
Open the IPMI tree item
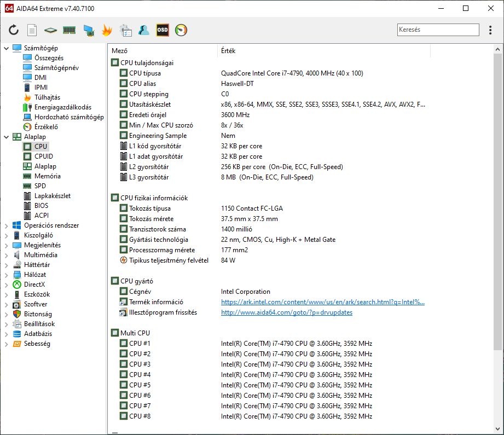41,88
